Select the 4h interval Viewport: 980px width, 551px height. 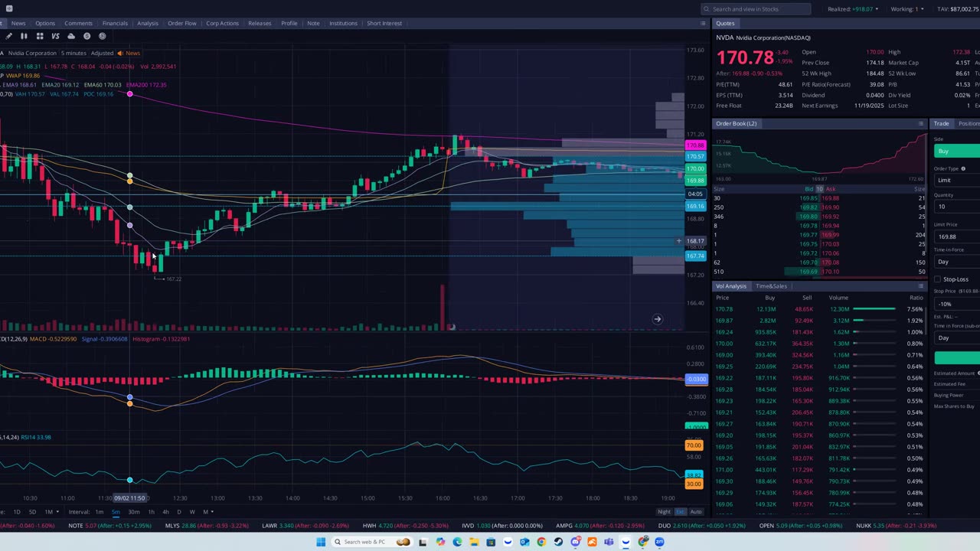click(x=165, y=512)
